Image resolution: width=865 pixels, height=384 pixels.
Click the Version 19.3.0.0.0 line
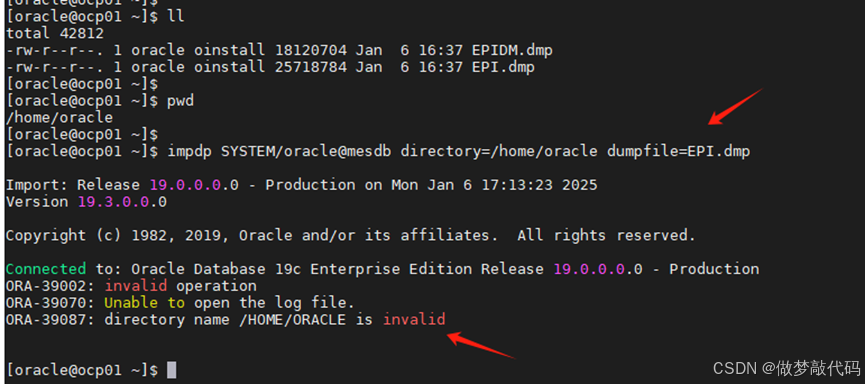[x=86, y=201]
